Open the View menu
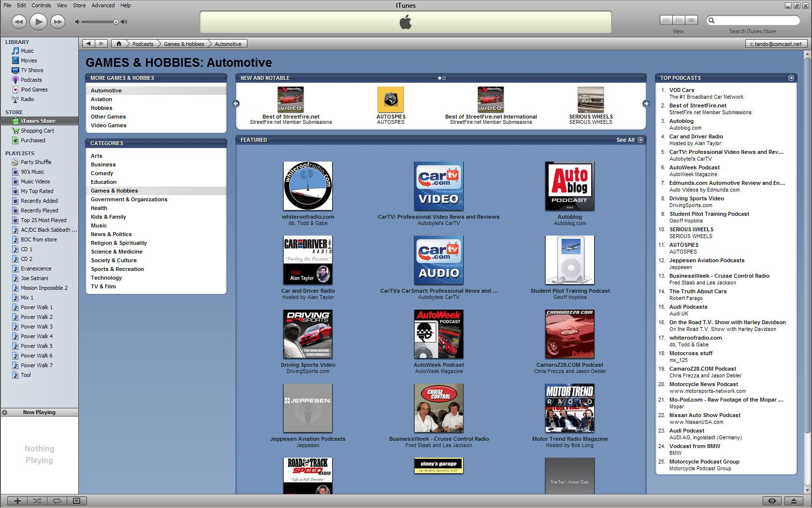The image size is (812, 508). (x=62, y=5)
